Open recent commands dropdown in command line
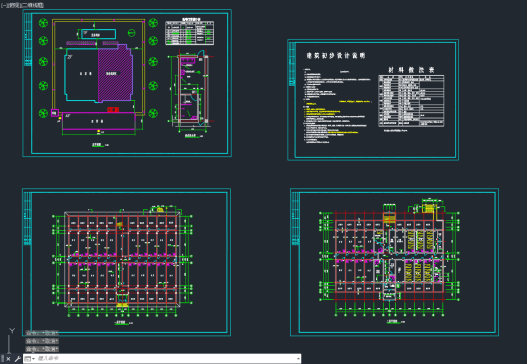The height and width of the screenshot is (364, 527). [30, 359]
